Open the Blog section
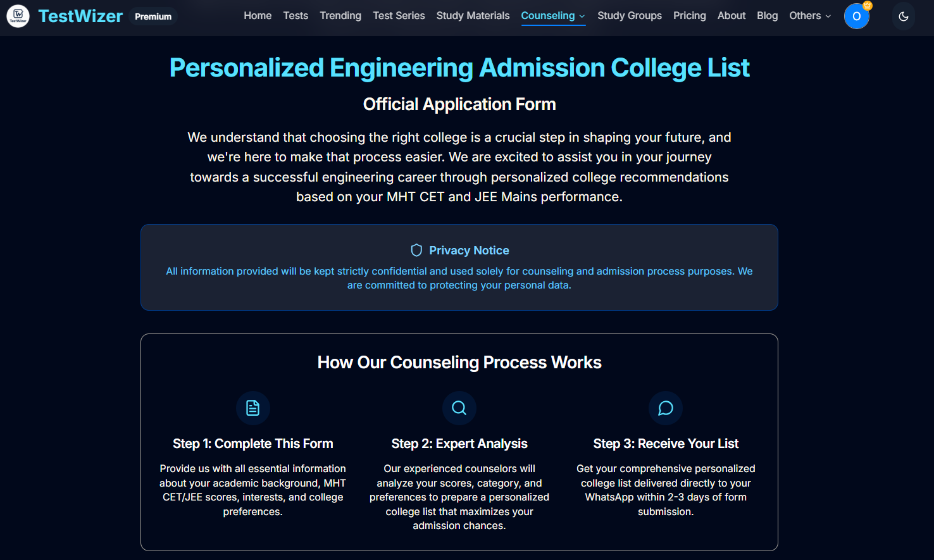Screen dimensions: 934x560 click(767, 15)
